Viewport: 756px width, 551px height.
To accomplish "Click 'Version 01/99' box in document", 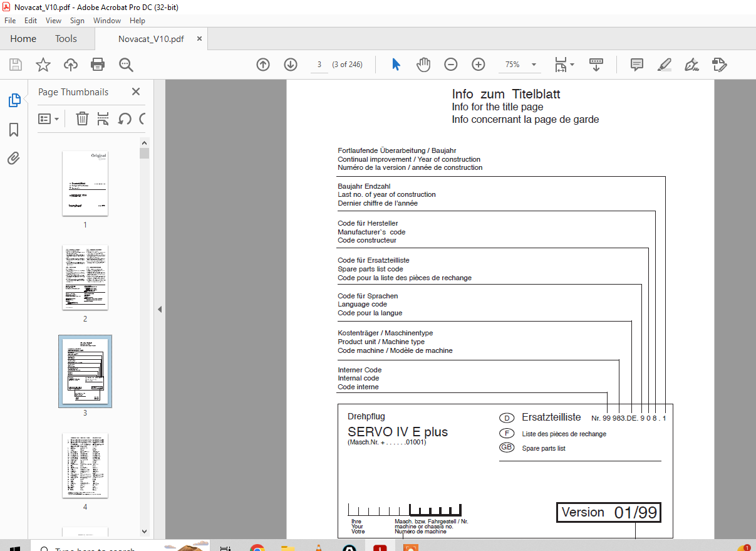I will pyautogui.click(x=609, y=512).
